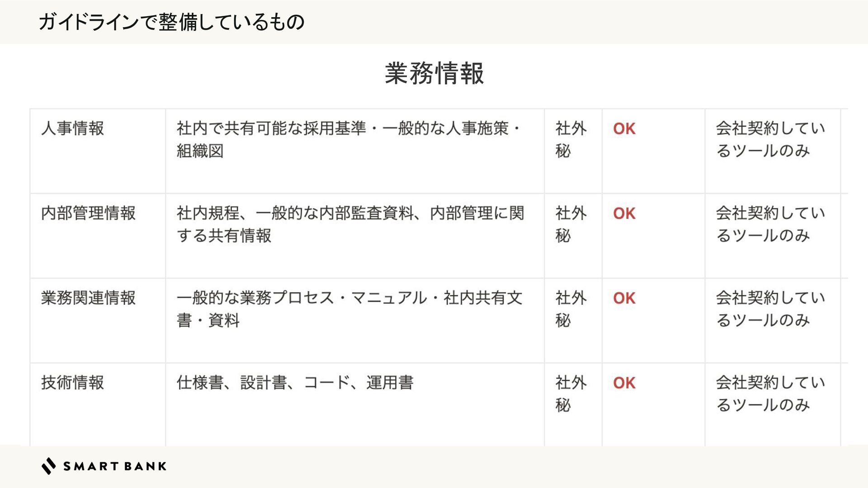Click the OK status in 技術情報 row

(624, 383)
